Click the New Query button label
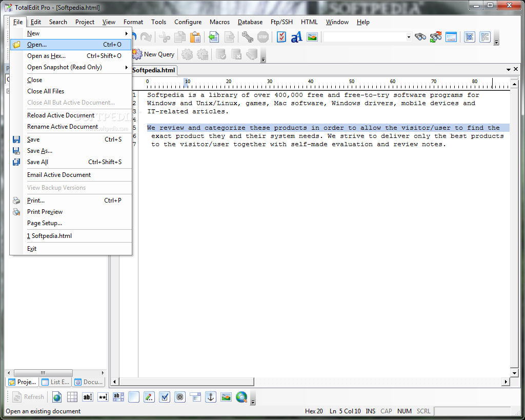The image size is (525, 420). coord(159,54)
